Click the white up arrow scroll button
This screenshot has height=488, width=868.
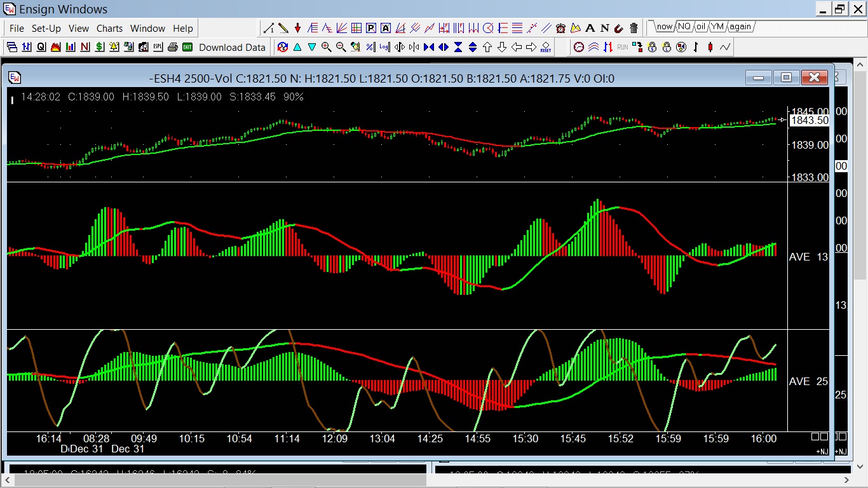click(x=487, y=47)
